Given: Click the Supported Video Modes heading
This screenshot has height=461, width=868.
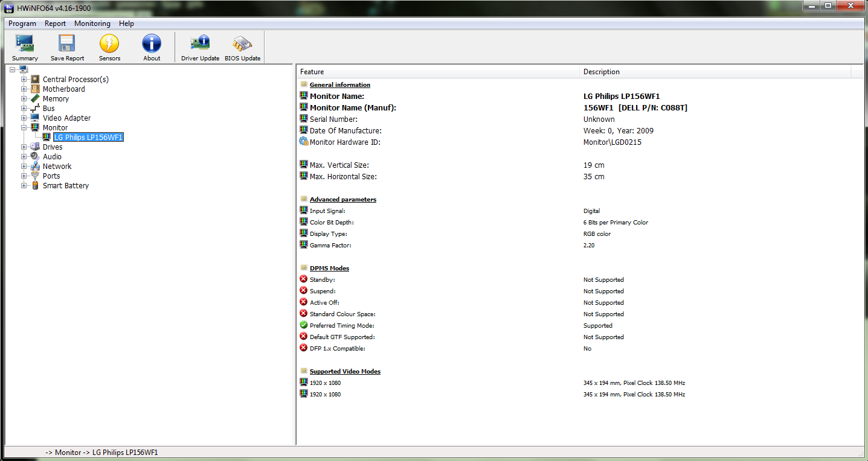Looking at the screenshot, I should tap(345, 371).
